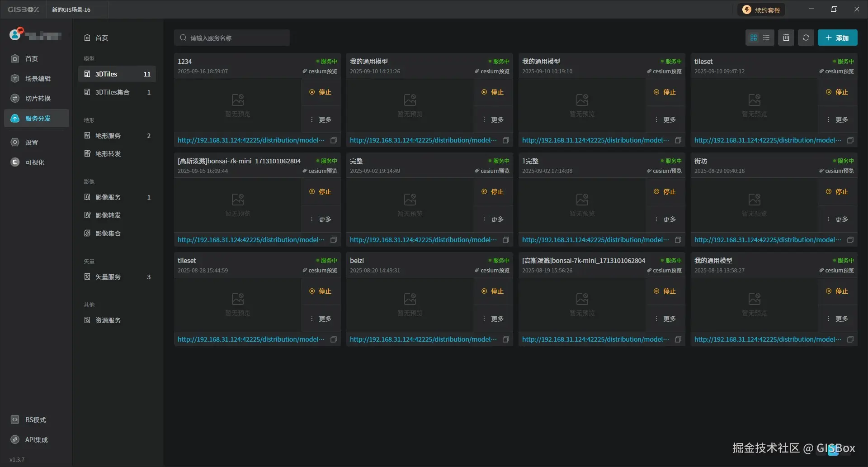
Task: Switch to list view layout
Action: click(x=766, y=38)
